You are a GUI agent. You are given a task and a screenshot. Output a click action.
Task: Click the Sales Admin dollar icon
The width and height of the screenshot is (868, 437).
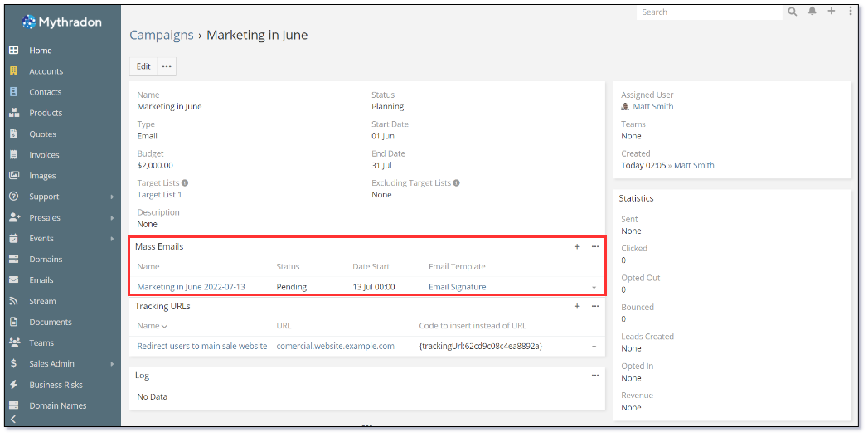(x=14, y=364)
